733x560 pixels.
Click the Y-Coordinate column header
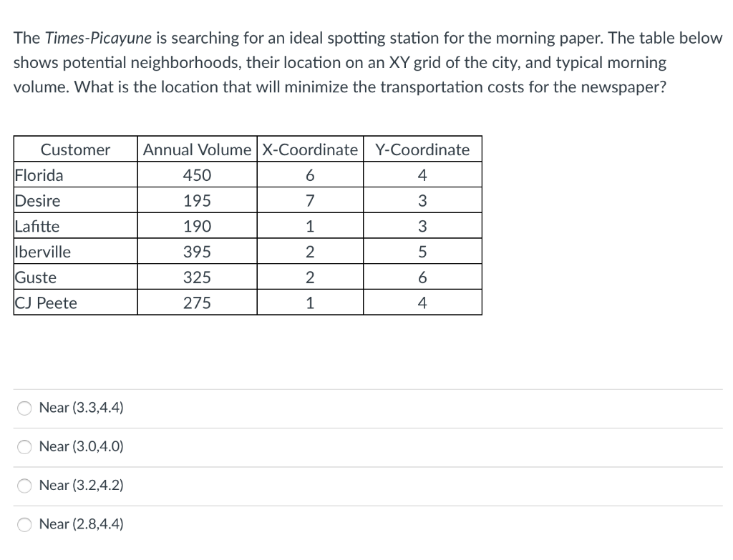(422, 149)
